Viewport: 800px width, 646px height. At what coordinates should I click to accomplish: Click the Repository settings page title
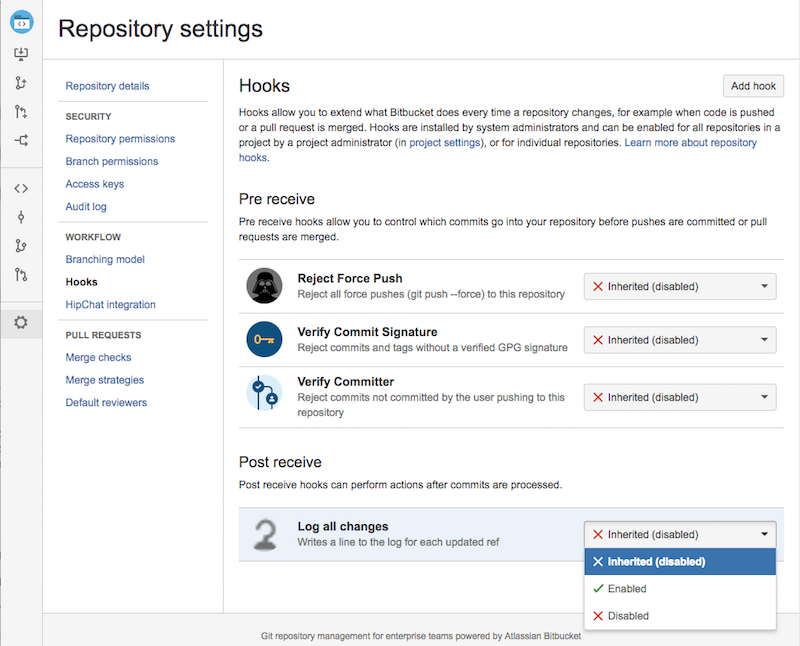tap(160, 29)
